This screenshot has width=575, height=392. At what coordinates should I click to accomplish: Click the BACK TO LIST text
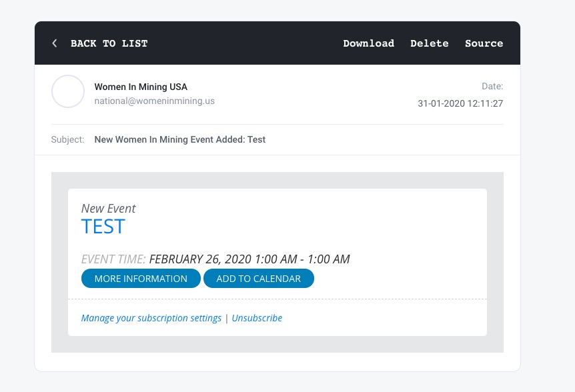click(x=109, y=43)
